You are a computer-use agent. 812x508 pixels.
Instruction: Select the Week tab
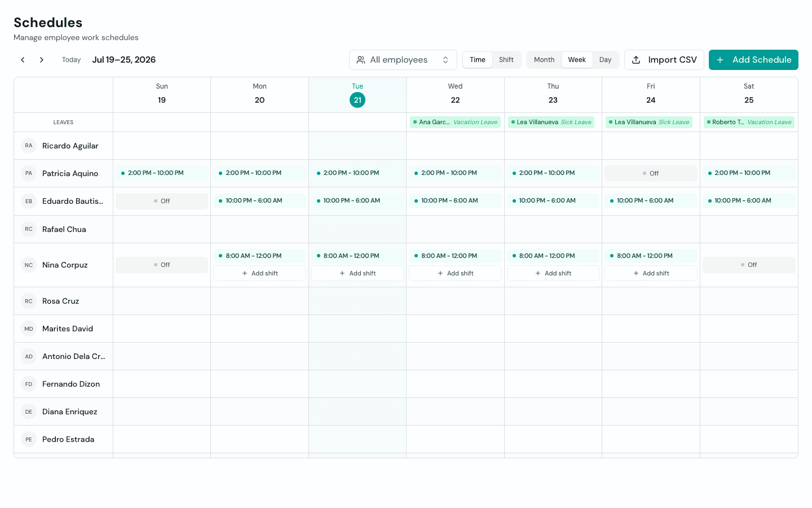pyautogui.click(x=577, y=60)
